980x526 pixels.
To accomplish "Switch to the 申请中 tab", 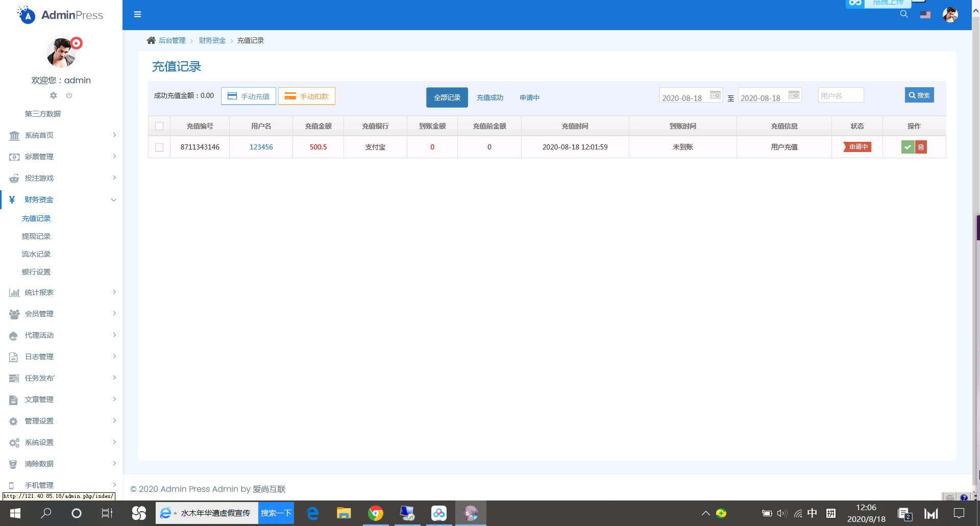I will (529, 97).
